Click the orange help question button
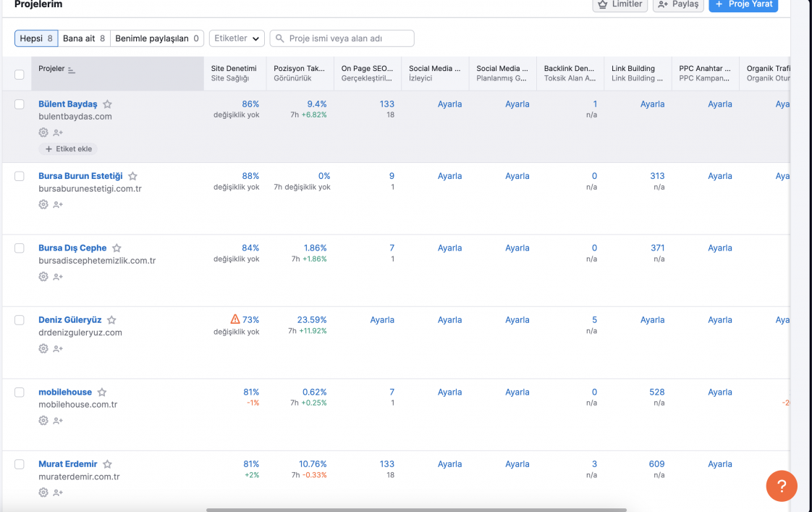812x512 pixels. [781, 487]
